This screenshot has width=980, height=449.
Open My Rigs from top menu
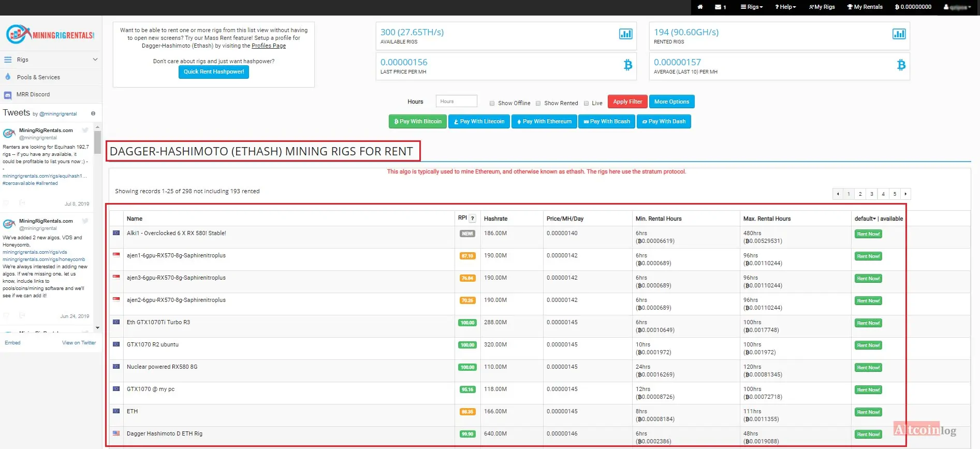click(822, 7)
